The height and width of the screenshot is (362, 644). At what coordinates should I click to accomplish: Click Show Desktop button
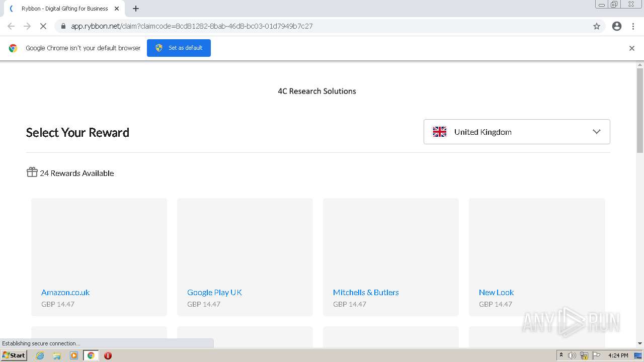[x=638, y=355]
